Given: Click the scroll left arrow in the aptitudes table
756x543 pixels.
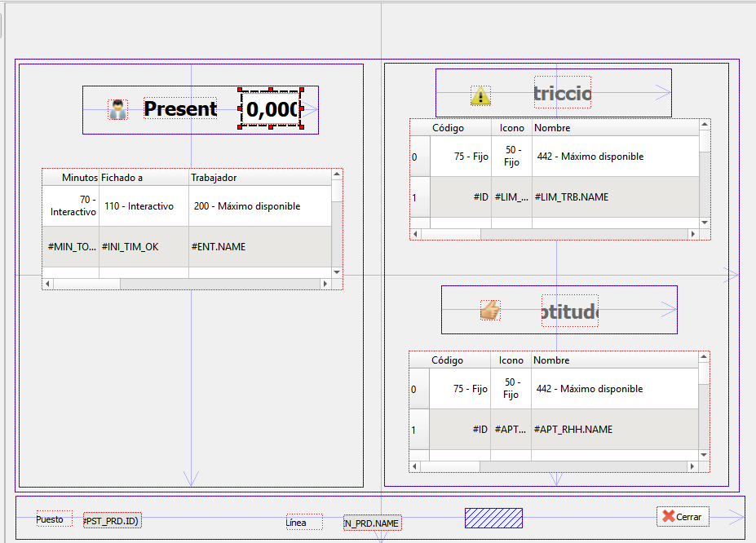Looking at the screenshot, I should coord(414,466).
